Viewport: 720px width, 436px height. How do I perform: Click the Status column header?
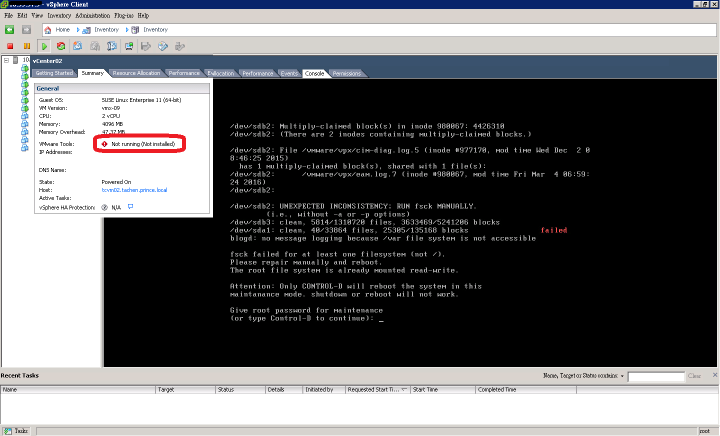click(x=240, y=390)
